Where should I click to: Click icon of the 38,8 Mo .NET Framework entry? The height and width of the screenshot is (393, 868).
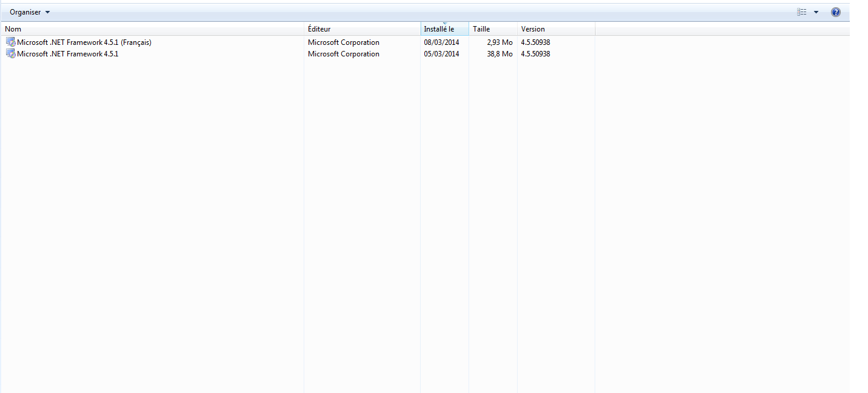10,53
